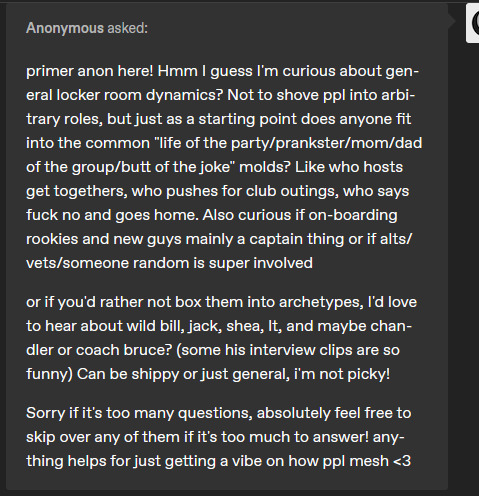Image resolution: width=479 pixels, height=496 pixels.
Task: Click the words "on-boarding" in first paragraph
Action: (353, 215)
